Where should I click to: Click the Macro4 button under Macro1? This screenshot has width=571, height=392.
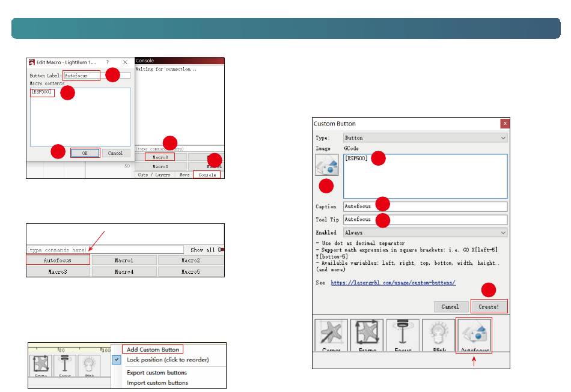(124, 271)
